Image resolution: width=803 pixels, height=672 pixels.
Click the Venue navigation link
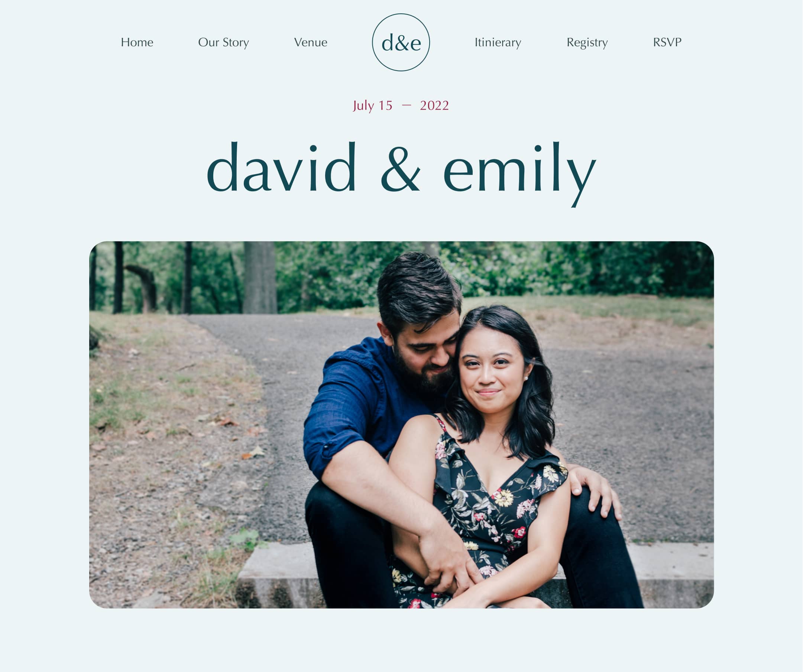(310, 42)
